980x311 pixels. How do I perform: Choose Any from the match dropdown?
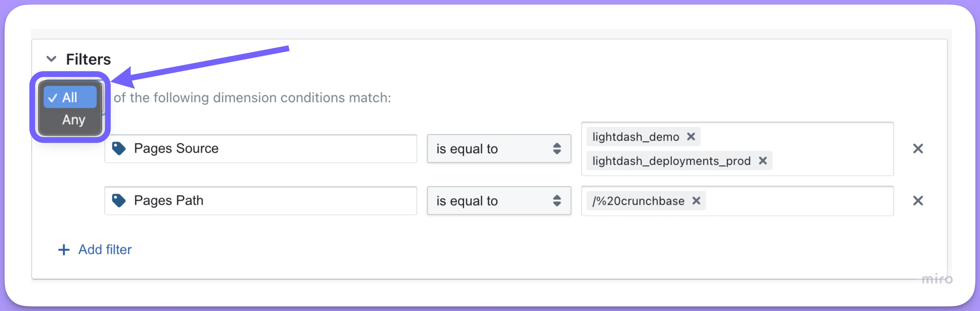pos(73,120)
